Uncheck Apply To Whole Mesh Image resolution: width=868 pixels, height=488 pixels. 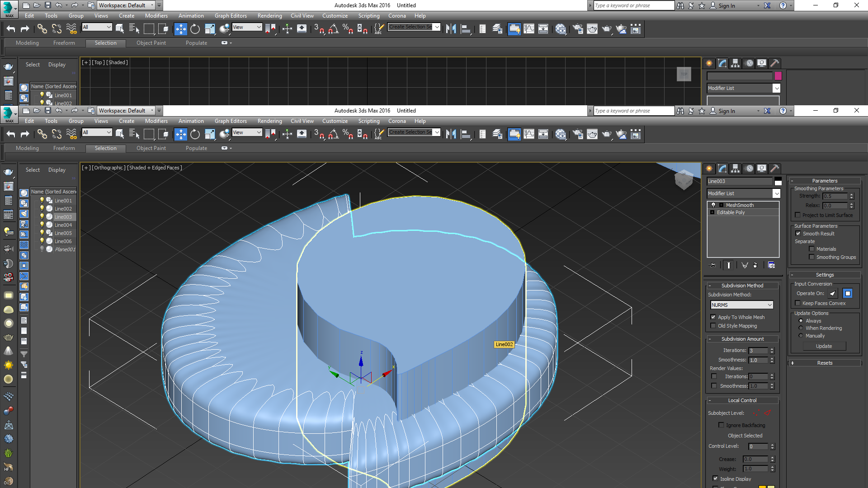(713, 317)
